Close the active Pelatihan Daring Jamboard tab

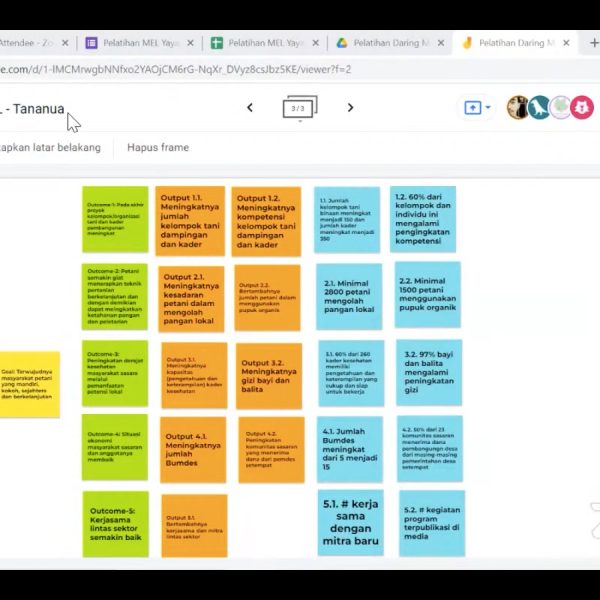point(566,43)
